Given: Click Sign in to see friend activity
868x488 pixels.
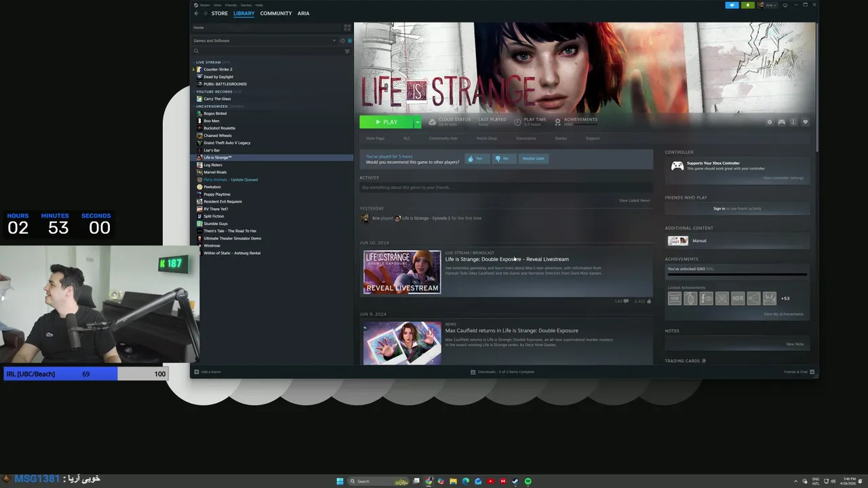Looking at the screenshot, I should [x=737, y=209].
